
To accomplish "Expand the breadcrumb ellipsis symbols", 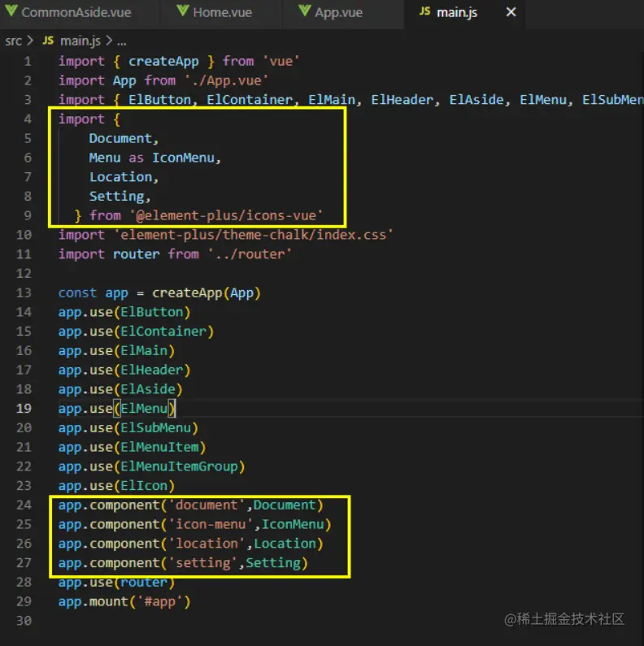I will [x=122, y=42].
